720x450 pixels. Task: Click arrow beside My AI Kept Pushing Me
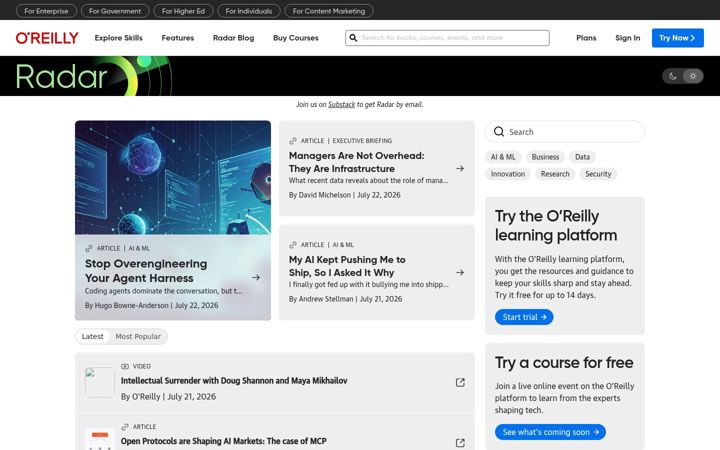(460, 272)
